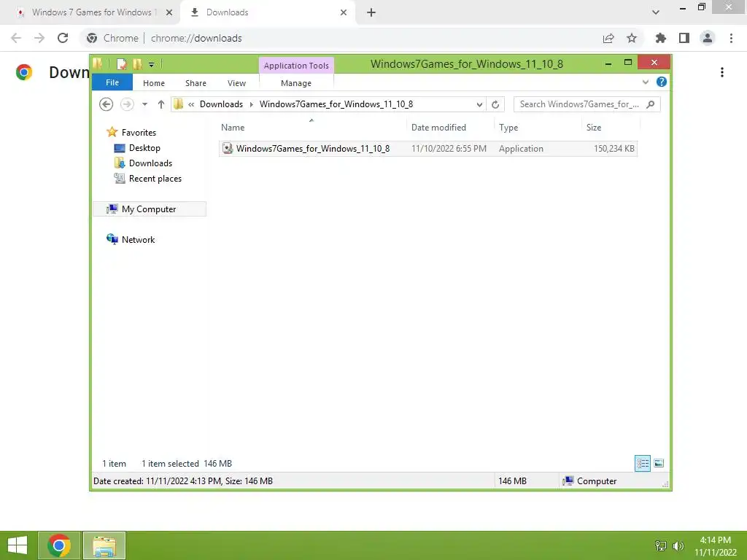
Task: Switch to Details view in status bar
Action: (642, 463)
